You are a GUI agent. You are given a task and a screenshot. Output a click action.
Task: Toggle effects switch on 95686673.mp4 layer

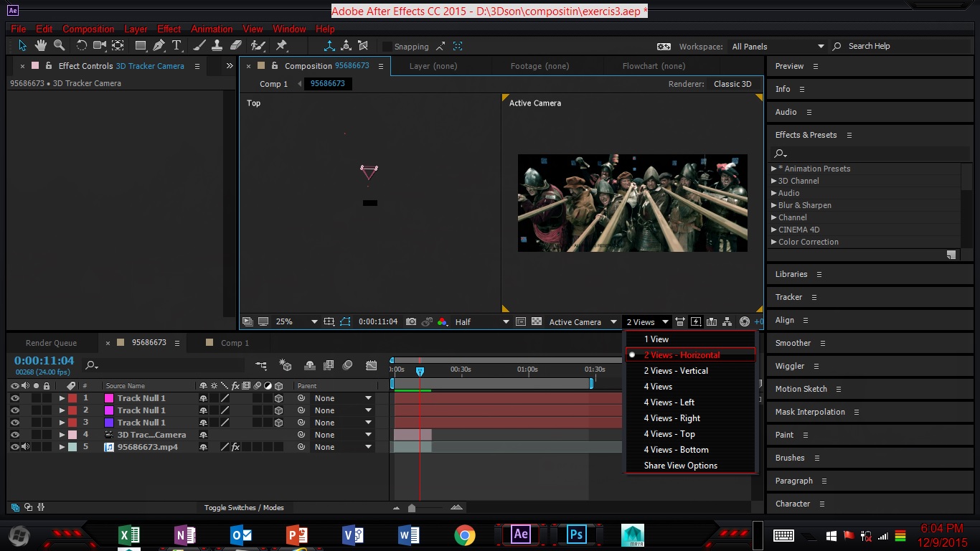pyautogui.click(x=235, y=447)
